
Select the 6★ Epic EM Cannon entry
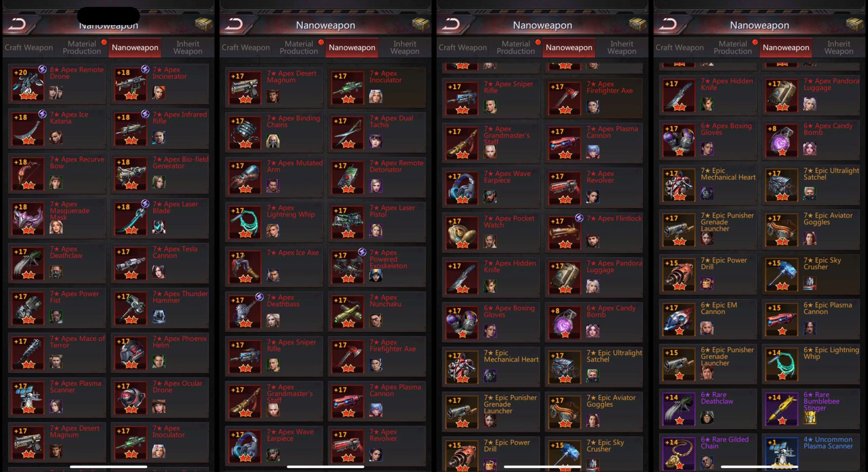(708, 319)
